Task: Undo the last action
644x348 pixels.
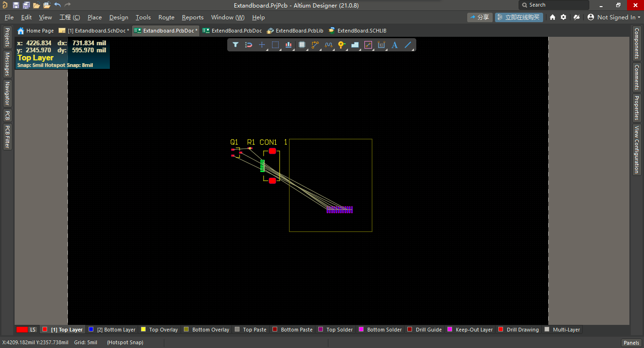Action: 57,5
